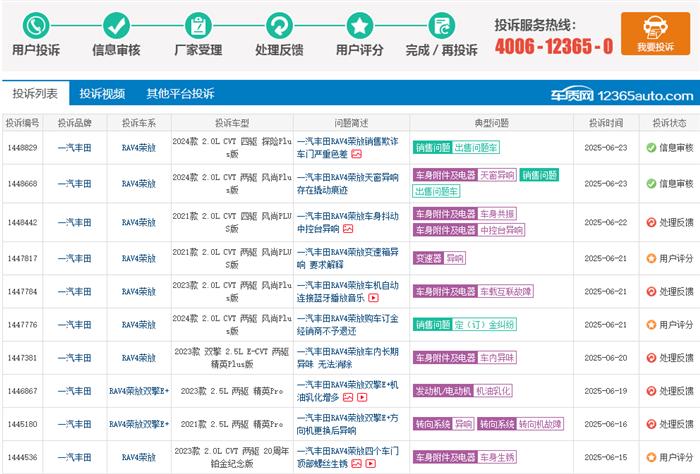
Task: Click 用户评分 status icon for complaint 1447817
Action: pos(651,258)
